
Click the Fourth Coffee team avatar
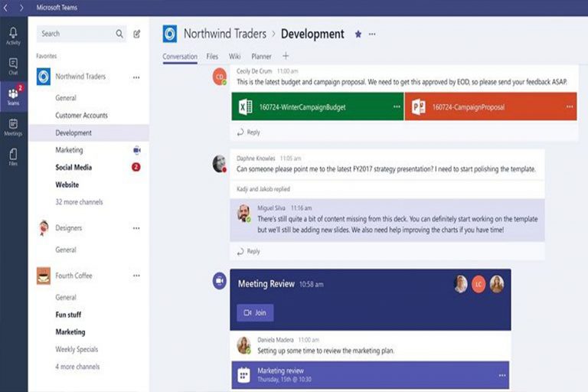(44, 276)
